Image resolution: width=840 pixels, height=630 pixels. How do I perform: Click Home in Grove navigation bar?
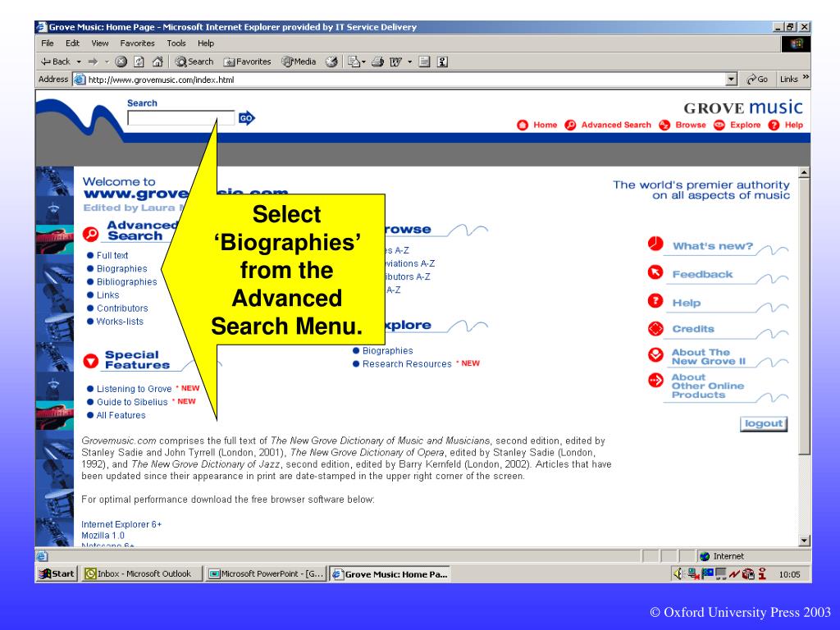[545, 125]
